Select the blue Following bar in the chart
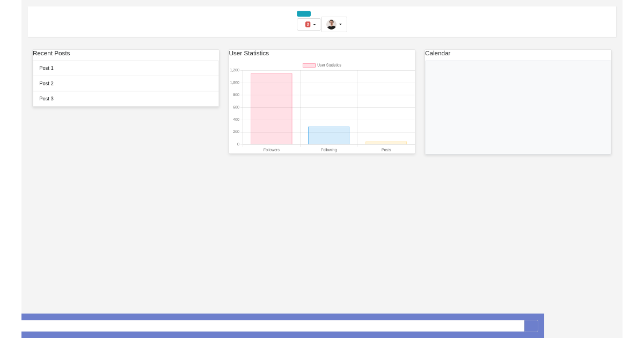The width and height of the screenshot is (644, 338). click(x=328, y=135)
